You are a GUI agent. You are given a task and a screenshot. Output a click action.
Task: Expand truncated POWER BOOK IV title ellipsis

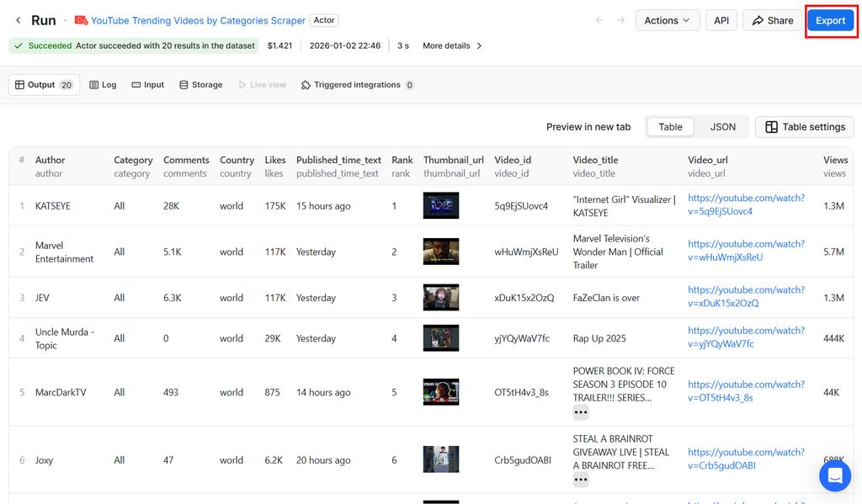coord(581,412)
